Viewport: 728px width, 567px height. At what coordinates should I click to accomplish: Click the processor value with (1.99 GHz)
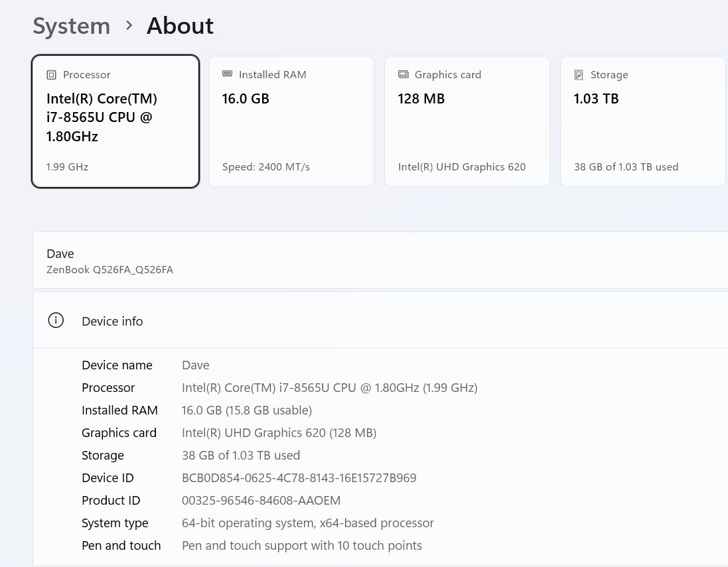330,387
